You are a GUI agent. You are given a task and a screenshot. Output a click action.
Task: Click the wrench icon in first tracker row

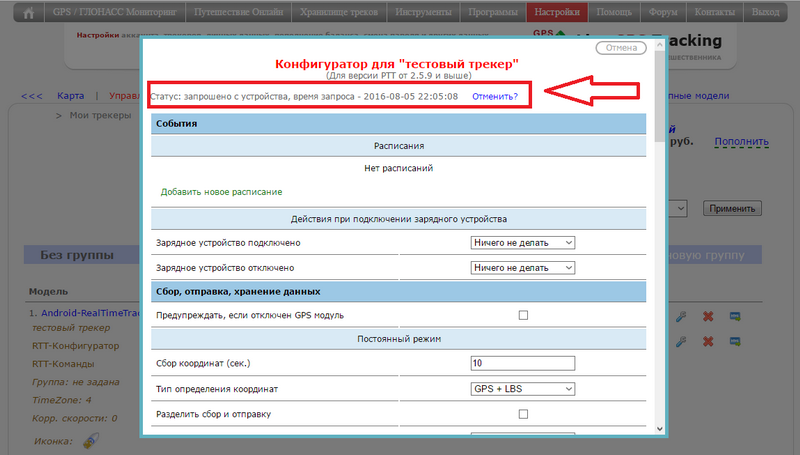[681, 316]
